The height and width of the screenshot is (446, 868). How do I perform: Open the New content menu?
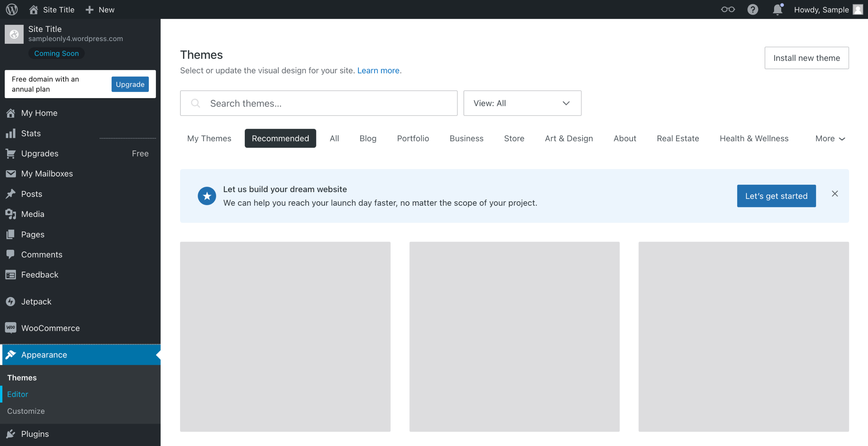[100, 10]
